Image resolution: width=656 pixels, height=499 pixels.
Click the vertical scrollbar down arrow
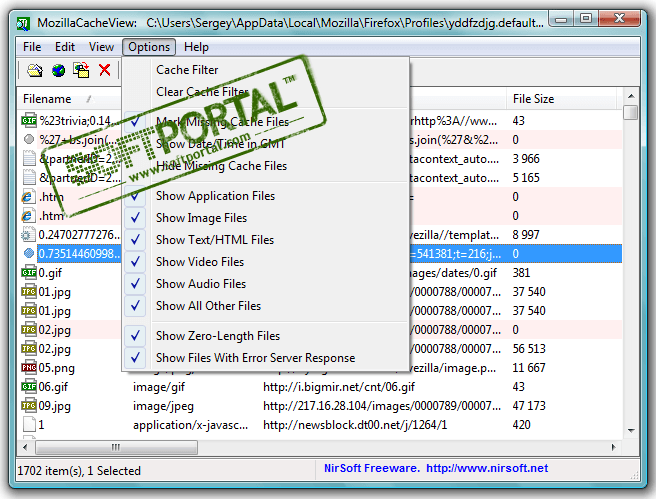[631, 431]
